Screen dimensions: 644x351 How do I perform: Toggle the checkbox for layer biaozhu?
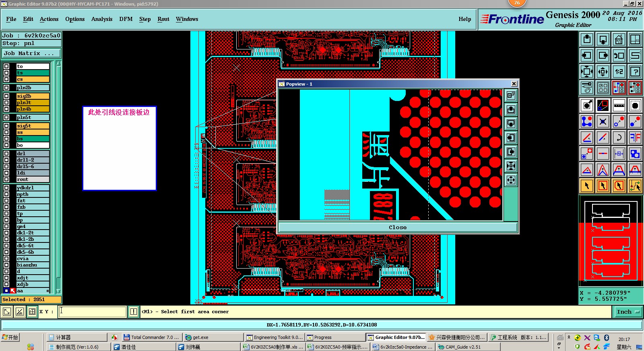point(6,265)
